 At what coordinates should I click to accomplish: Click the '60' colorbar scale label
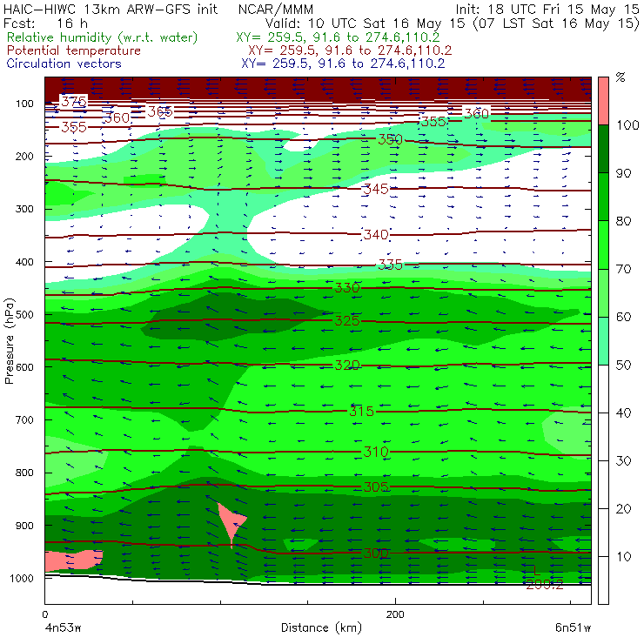pos(623,317)
